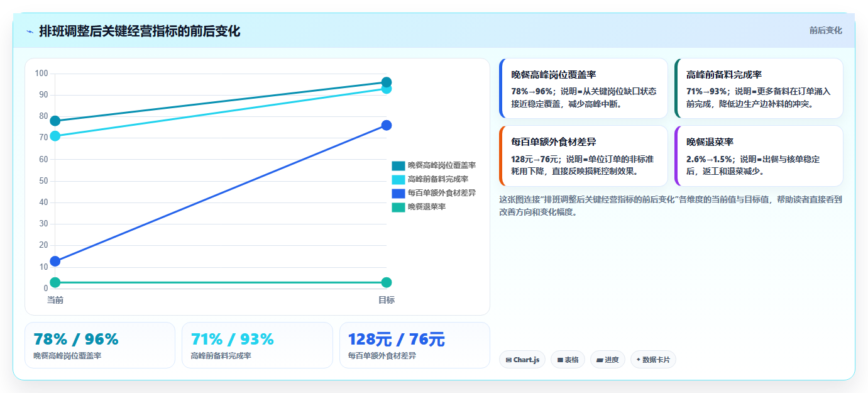The height and width of the screenshot is (393, 868).
Task: Toggle 晚餐退菜率 legend swatch
Action: 398,207
